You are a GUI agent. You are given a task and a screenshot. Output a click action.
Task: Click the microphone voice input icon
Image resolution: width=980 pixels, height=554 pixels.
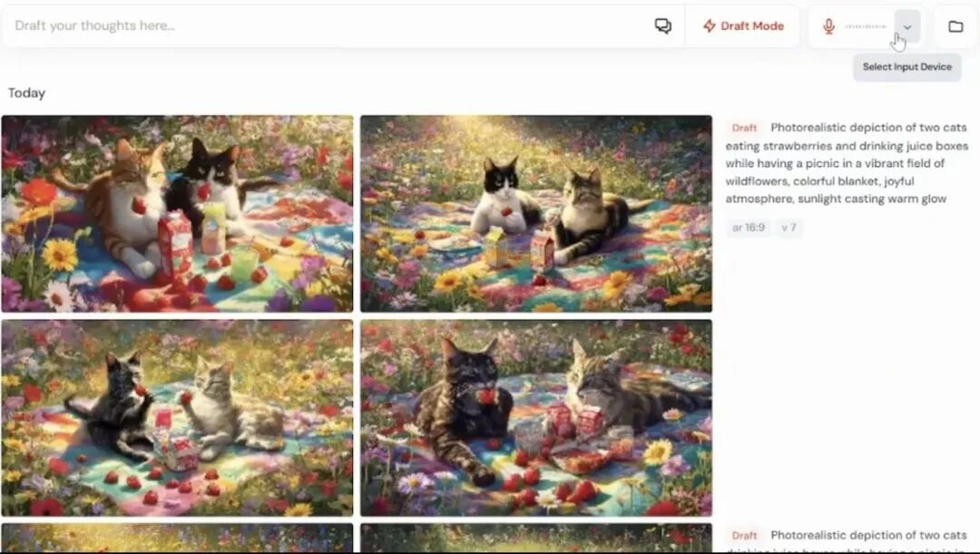pos(828,26)
